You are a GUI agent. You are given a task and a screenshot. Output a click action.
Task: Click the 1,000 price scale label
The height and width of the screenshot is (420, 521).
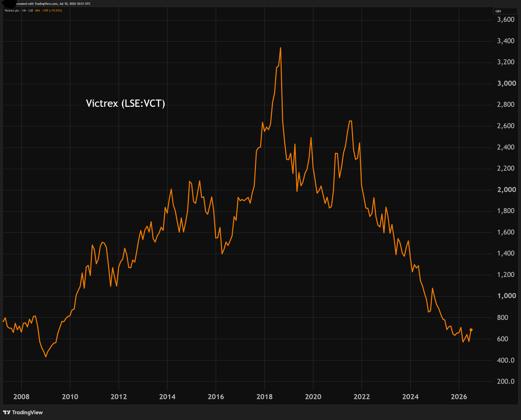[x=506, y=296]
